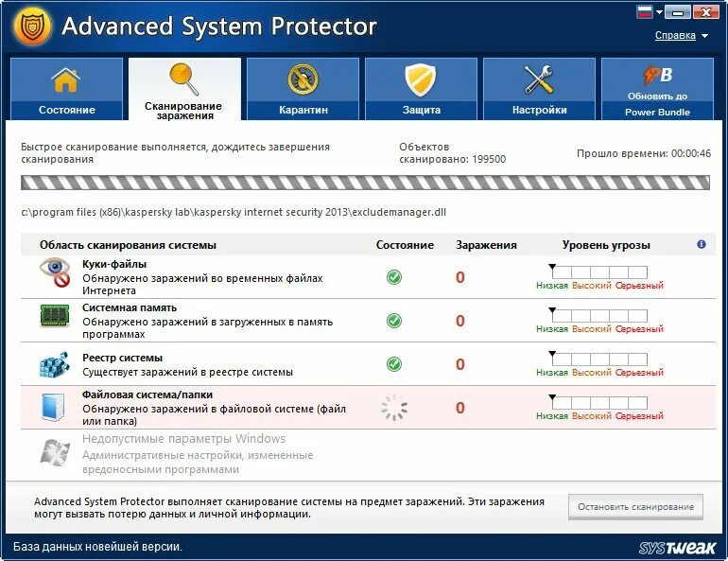Screen dimensions: 728x561
Task: Minimize the Advanced System Protector window
Action: coord(677,12)
